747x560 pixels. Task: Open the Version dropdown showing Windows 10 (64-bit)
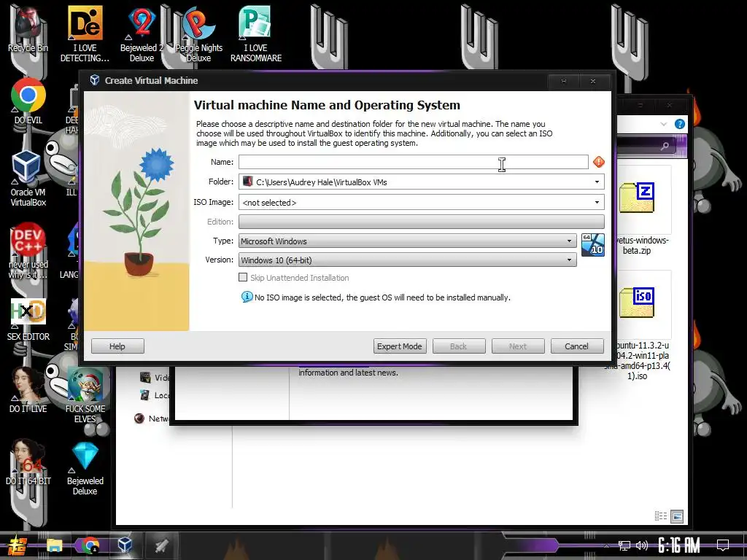point(407,260)
